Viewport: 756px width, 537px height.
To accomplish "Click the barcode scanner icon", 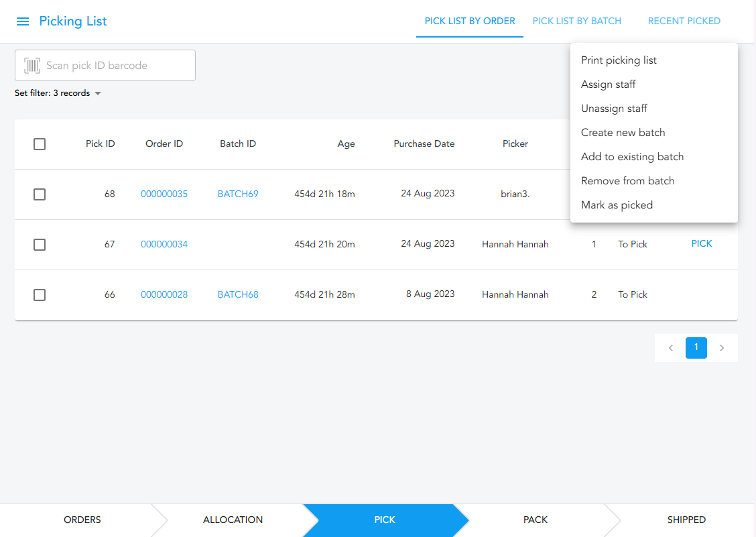I will [x=32, y=66].
